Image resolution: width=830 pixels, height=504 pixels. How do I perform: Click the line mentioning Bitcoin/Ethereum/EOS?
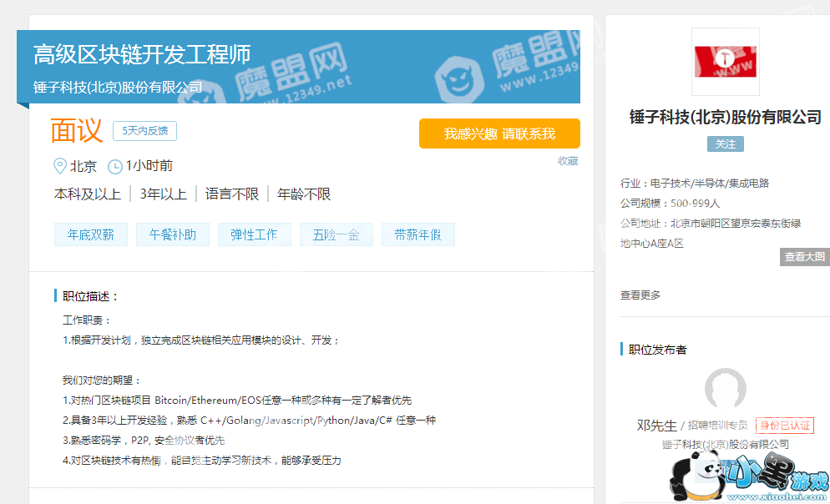tap(237, 401)
